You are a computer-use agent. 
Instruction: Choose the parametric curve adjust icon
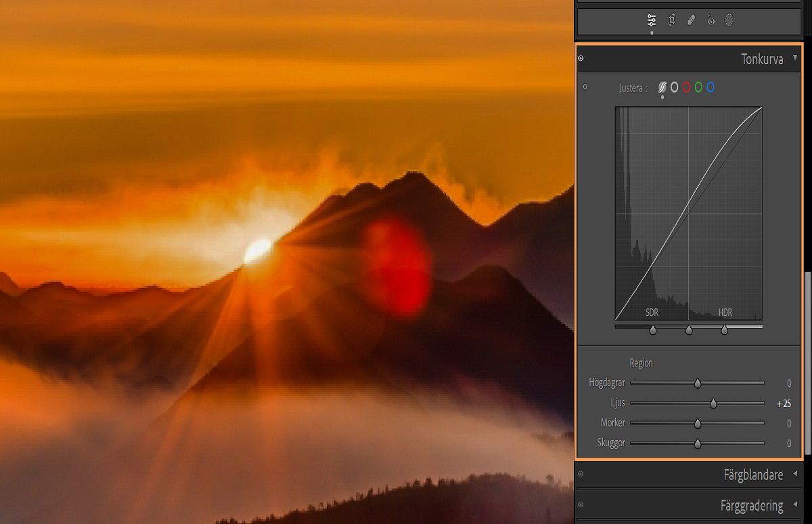point(662,87)
